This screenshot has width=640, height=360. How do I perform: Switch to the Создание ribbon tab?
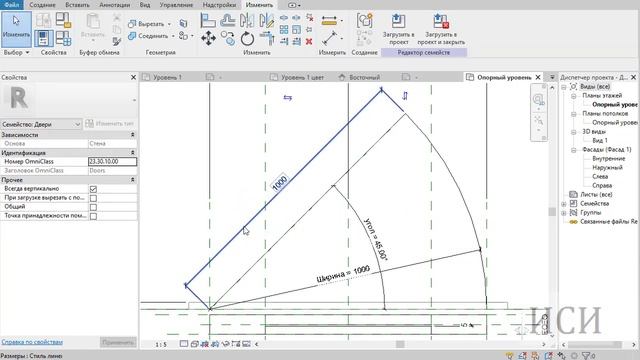pyautogui.click(x=42, y=5)
